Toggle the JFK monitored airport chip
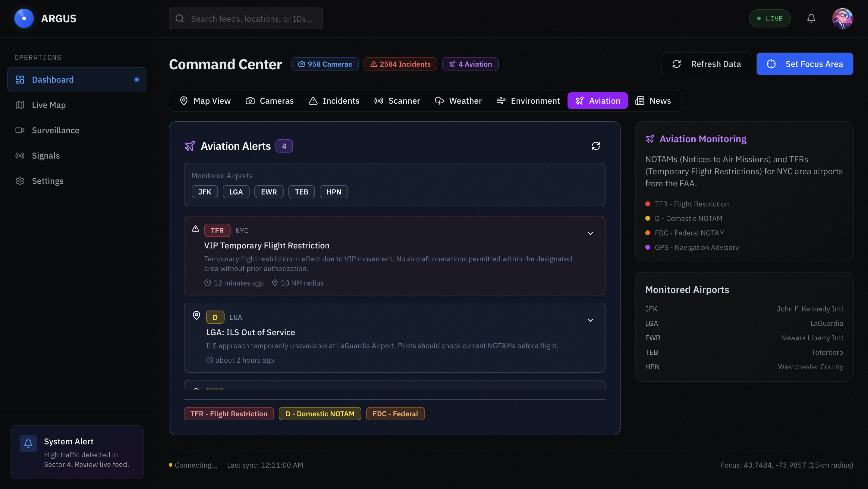The width and height of the screenshot is (868, 489). (x=205, y=192)
